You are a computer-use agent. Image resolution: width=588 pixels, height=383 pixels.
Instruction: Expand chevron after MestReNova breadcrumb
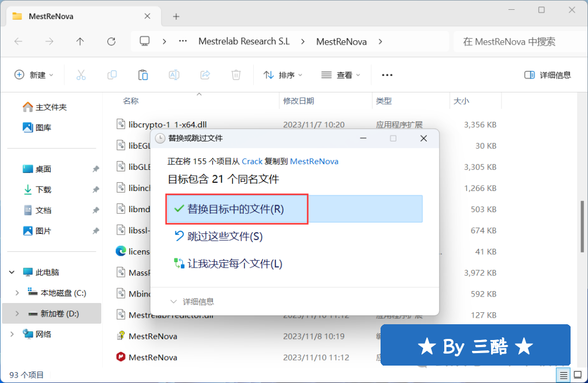[x=380, y=41]
